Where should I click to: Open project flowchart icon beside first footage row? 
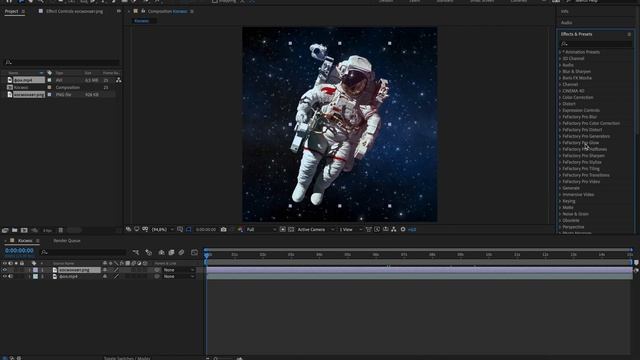pyautogui.click(x=118, y=80)
